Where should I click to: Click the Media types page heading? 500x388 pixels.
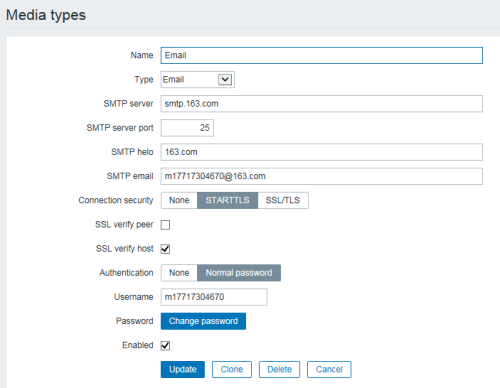(x=46, y=15)
